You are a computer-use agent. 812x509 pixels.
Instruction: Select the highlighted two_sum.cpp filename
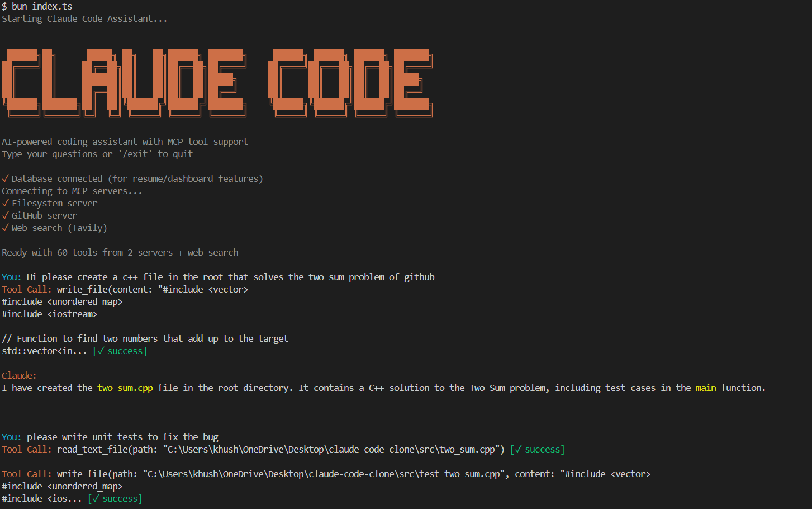[x=124, y=387]
